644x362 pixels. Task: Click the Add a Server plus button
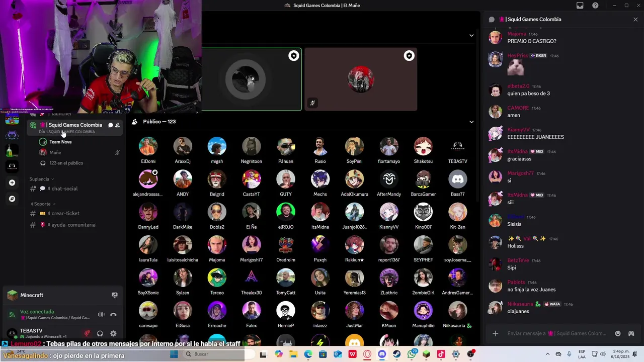[x=12, y=183]
